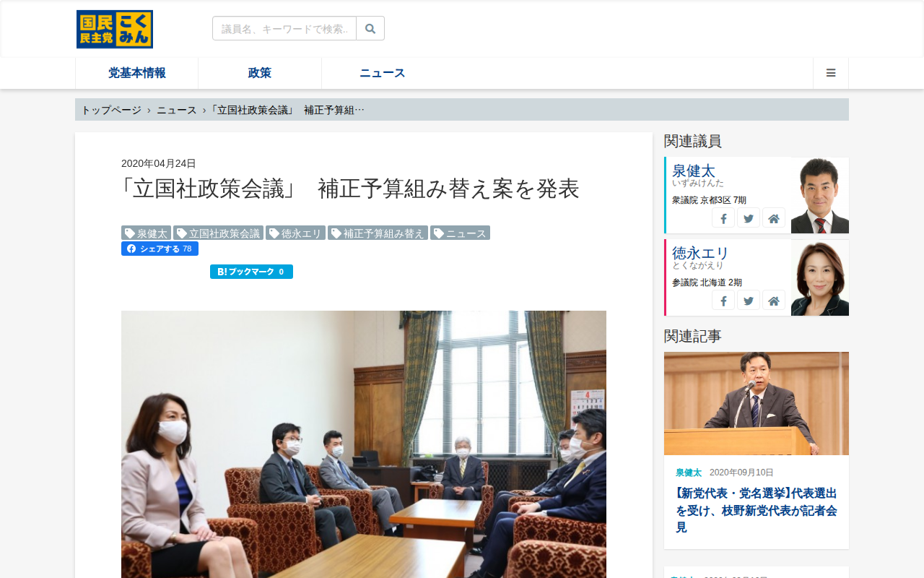This screenshot has width=924, height=578.
Task: Click the article meeting room photo
Action: (x=364, y=444)
